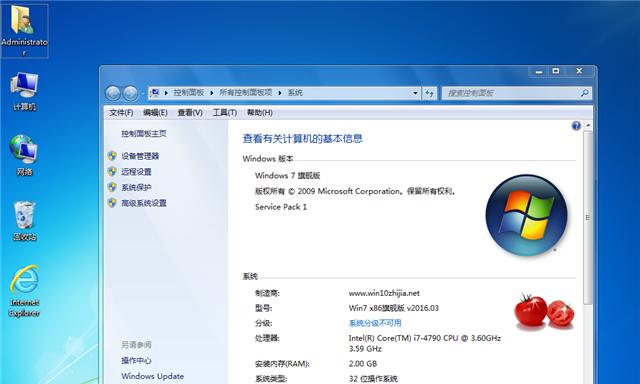This screenshot has width=640, height=384.
Task: Click the shield icon beside 远程设置
Action: pyautogui.click(x=112, y=171)
